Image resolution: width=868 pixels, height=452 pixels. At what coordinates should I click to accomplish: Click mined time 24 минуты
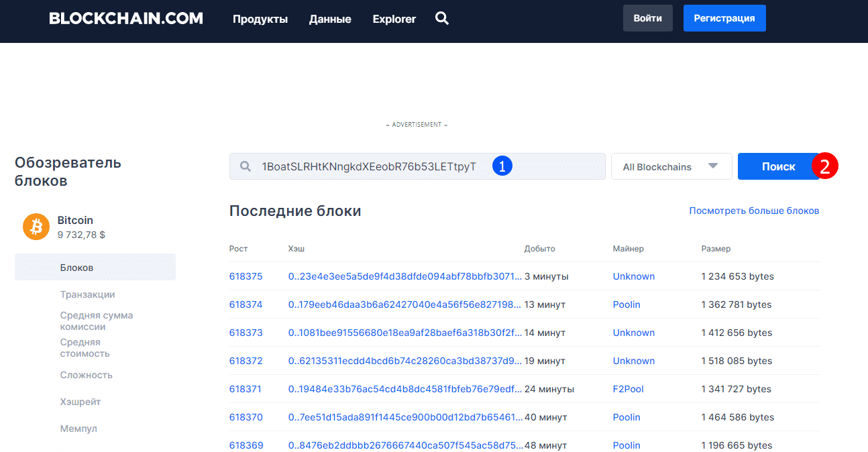pyautogui.click(x=549, y=389)
